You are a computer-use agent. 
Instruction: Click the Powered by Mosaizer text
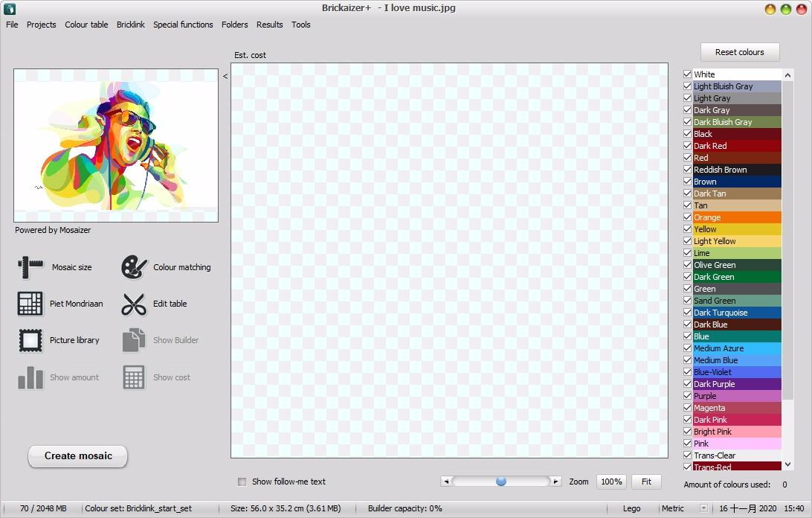click(x=53, y=230)
